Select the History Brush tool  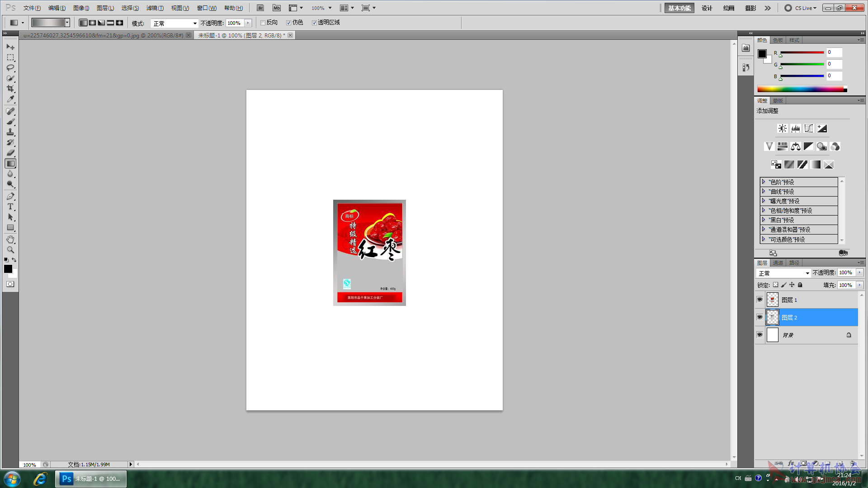[10, 142]
